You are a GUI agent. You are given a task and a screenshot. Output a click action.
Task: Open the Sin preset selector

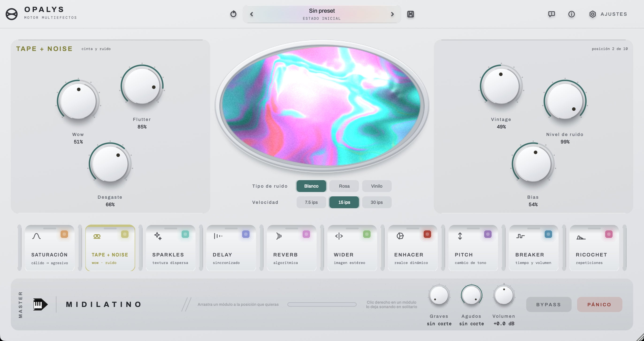click(322, 14)
